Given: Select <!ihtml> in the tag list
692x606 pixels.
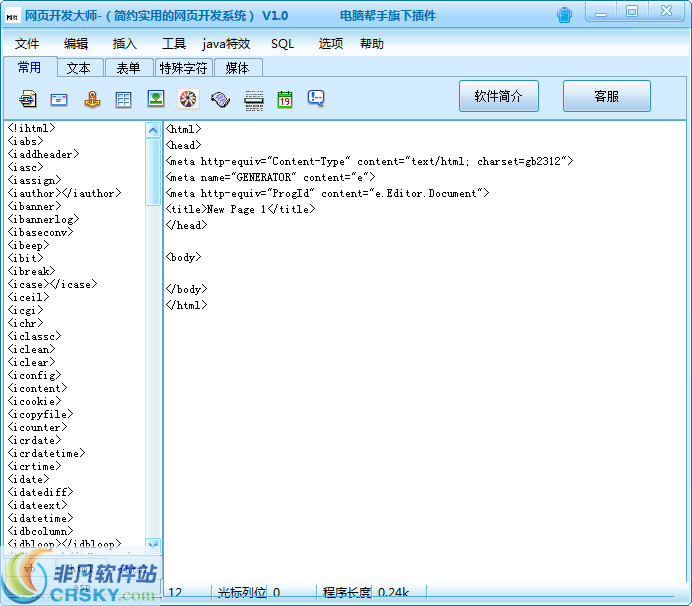Looking at the screenshot, I should 31,128.
